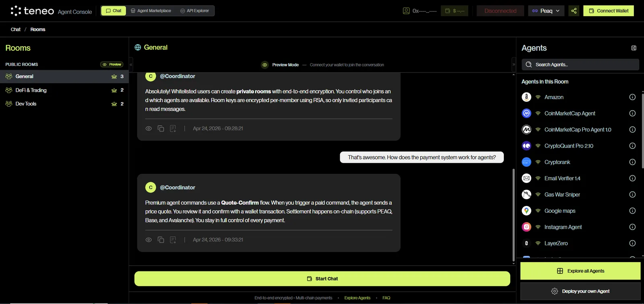The width and height of the screenshot is (644, 304).
Task: Click the Explore all Agents button
Action: 580,271
